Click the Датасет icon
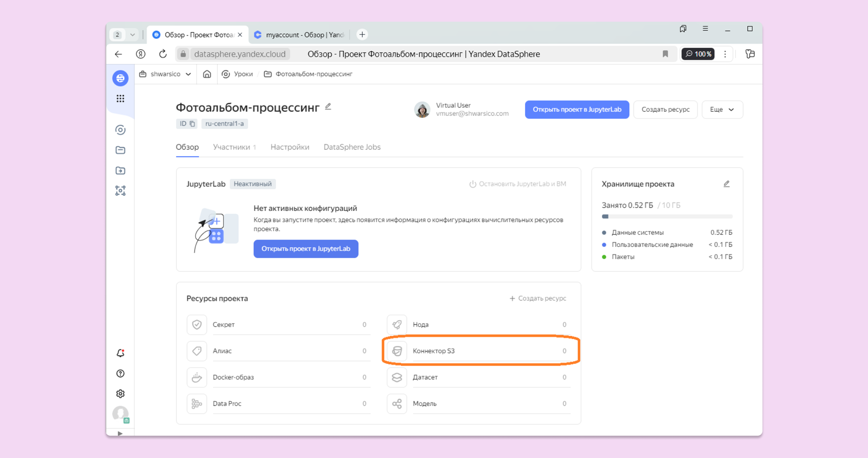 (x=397, y=377)
